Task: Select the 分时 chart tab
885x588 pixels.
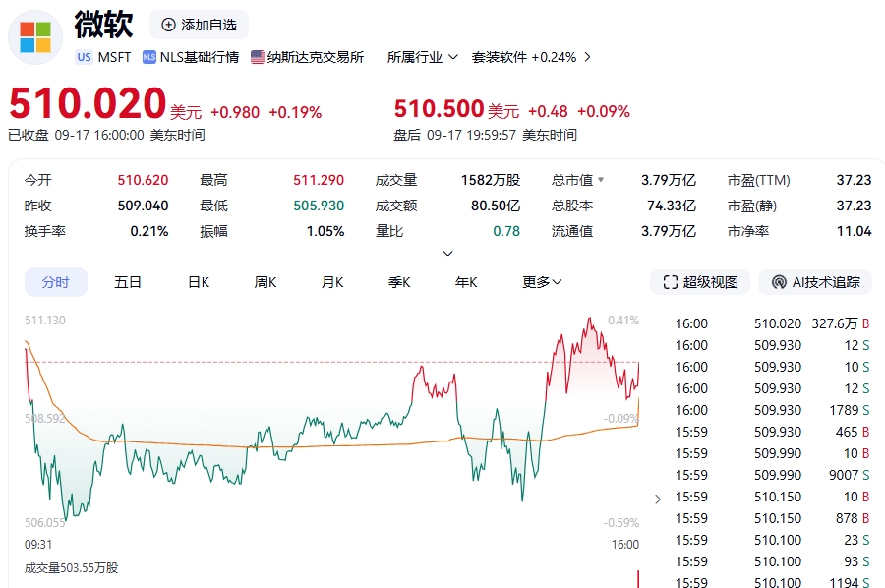Action: [56, 282]
